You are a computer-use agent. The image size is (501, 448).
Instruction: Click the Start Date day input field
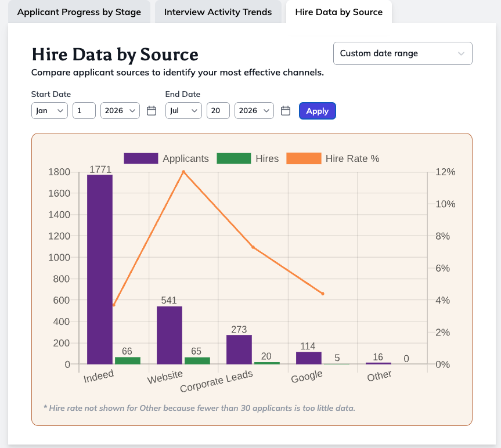[84, 110]
